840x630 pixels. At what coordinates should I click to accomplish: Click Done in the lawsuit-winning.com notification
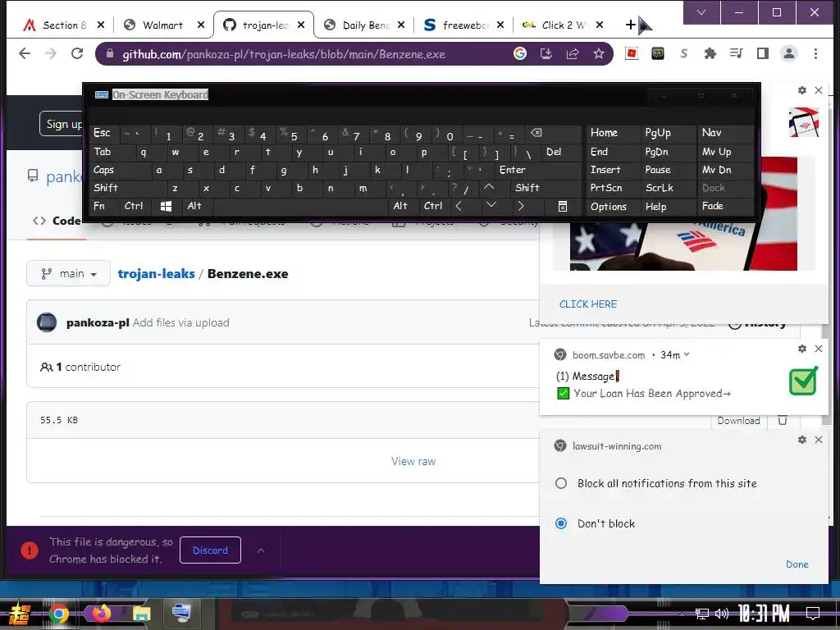[797, 564]
